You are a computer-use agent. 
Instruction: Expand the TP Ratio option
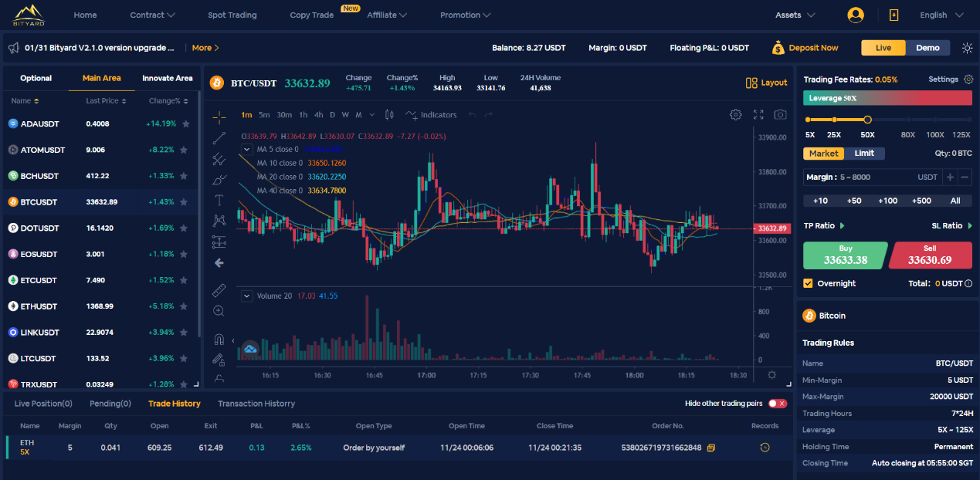pyautogui.click(x=824, y=225)
